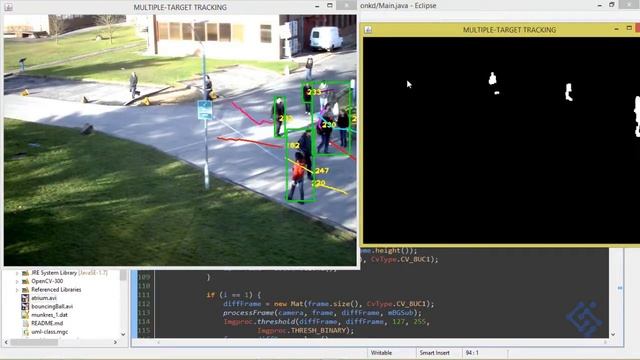Click Java icon of yellow tracking window
The image size is (640, 360).
click(368, 29)
